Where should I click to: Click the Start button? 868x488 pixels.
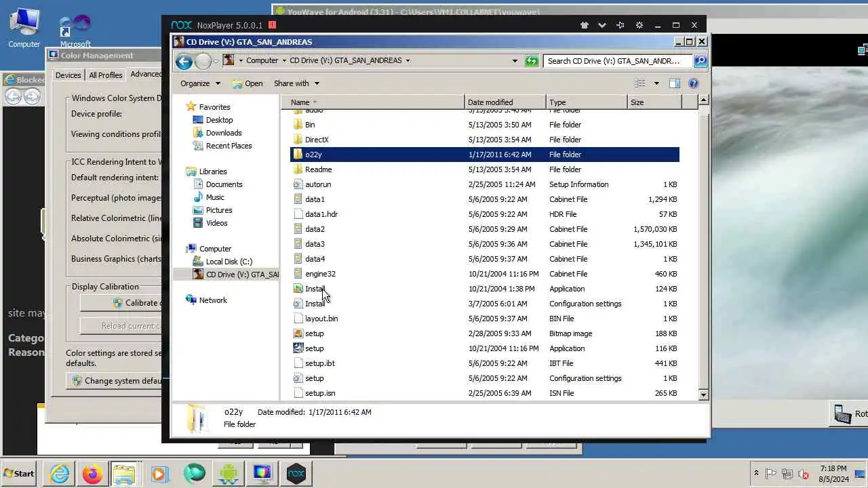(19, 473)
